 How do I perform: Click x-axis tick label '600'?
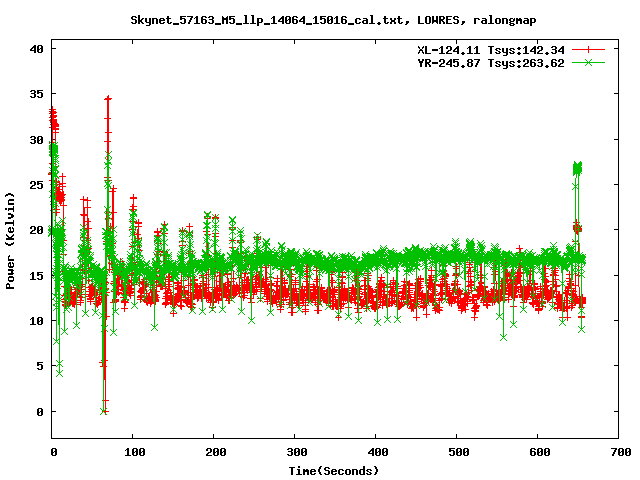pyautogui.click(x=540, y=452)
